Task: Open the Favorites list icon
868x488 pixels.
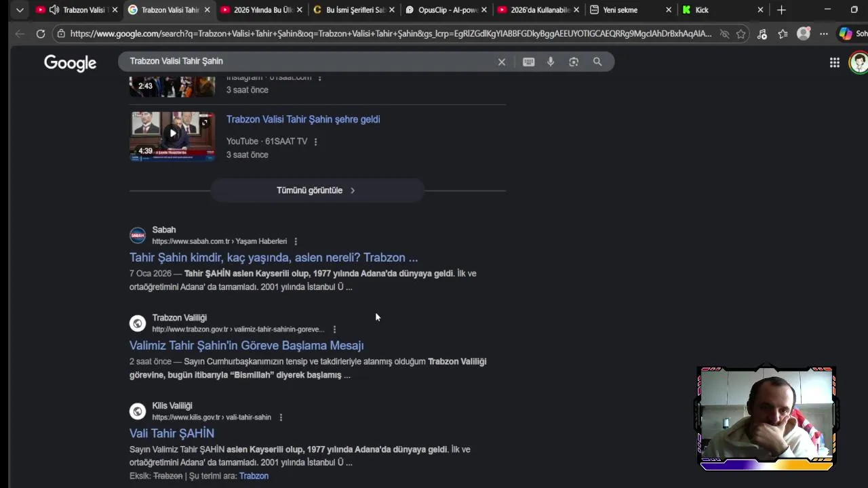Action: coord(783,34)
